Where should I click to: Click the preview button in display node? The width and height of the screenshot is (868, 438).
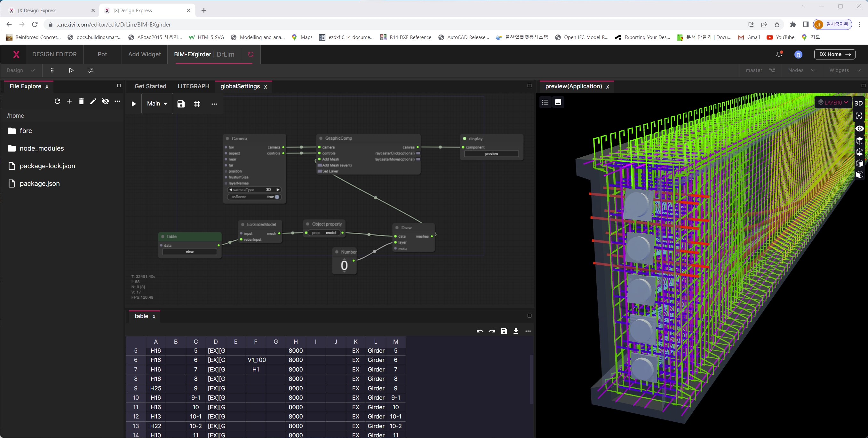coord(491,154)
